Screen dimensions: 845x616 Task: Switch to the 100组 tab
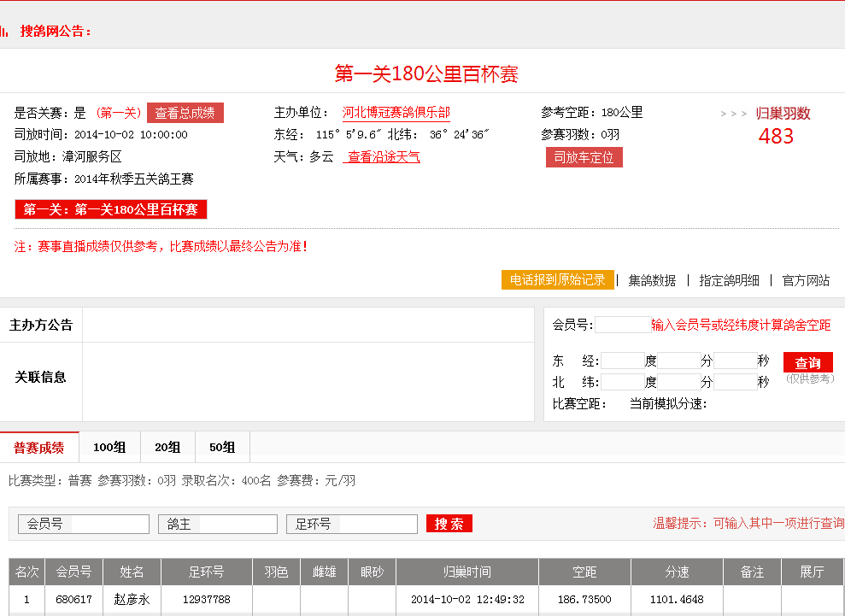point(109,448)
